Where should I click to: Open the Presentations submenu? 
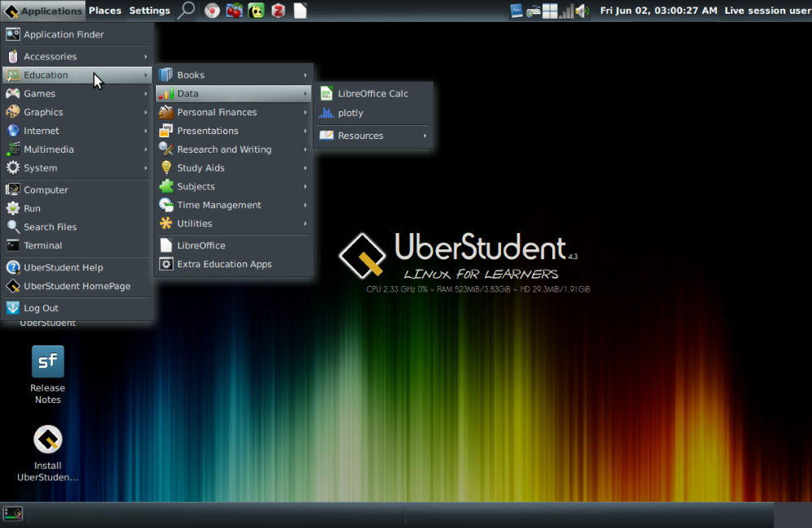tap(234, 131)
